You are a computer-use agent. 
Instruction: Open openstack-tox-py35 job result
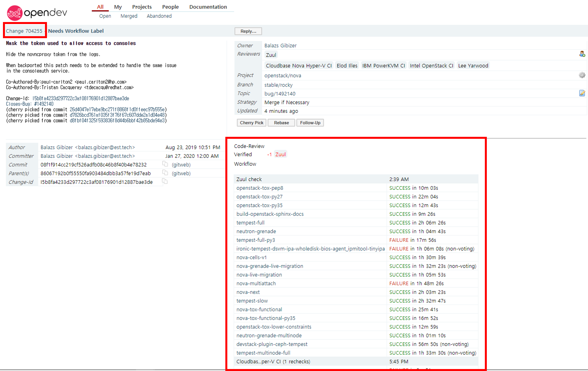coord(260,205)
